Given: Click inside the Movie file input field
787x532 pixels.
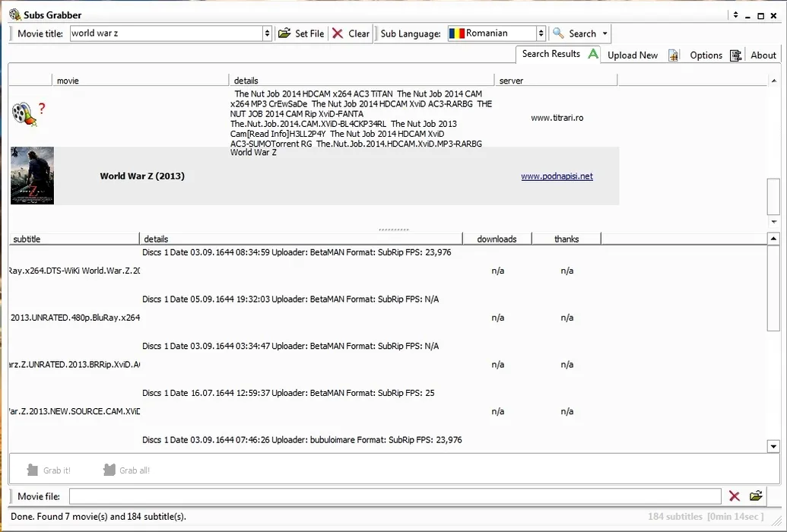Looking at the screenshot, I should [x=395, y=496].
